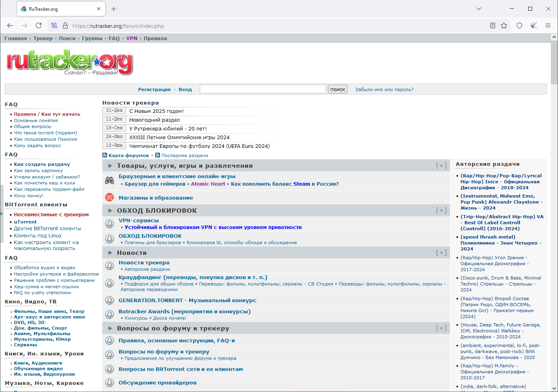
Task: Click scrollbar down arrow at page bottom
Action: 554,388
